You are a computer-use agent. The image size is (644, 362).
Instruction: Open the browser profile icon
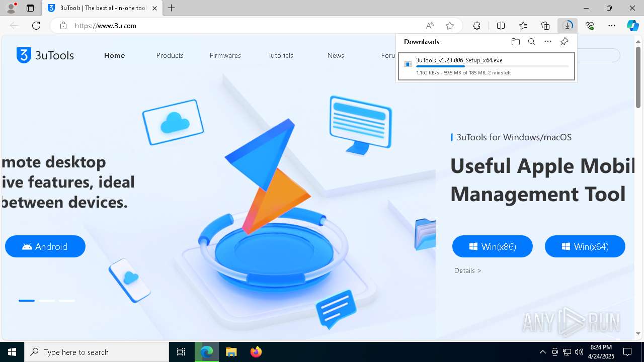point(11,8)
